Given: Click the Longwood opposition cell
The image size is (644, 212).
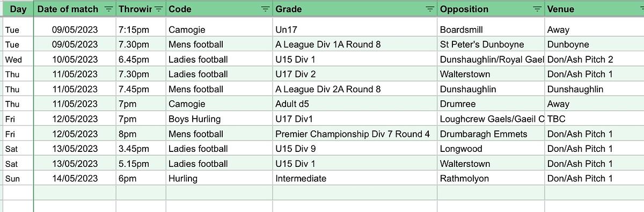Looking at the screenshot, I should pos(491,149).
